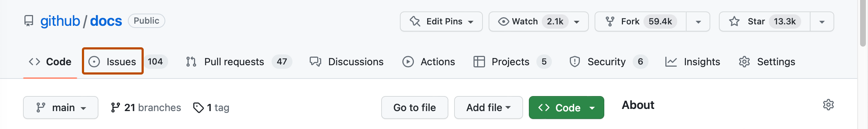Fork the docs repository
Screen dimensions: 868x129
point(641,21)
